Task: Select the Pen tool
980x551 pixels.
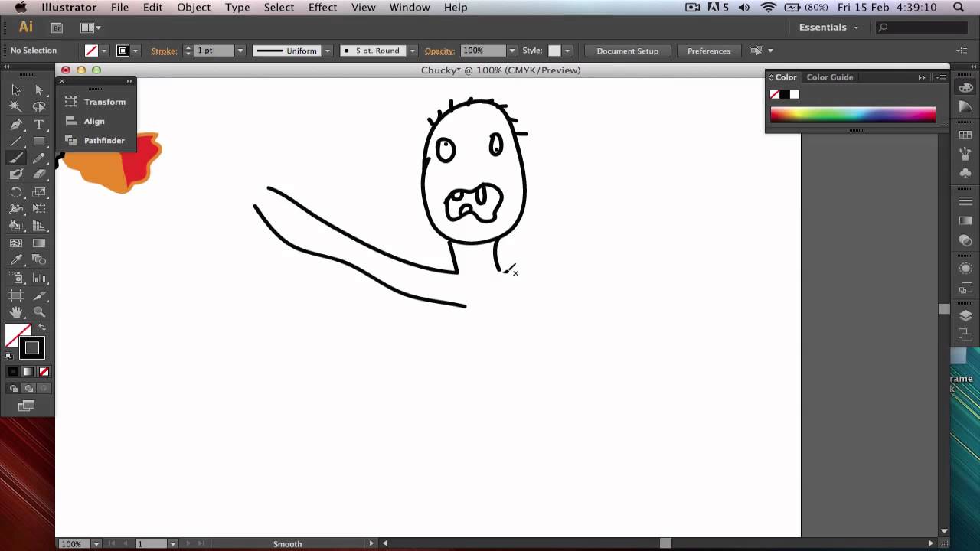Action: pyautogui.click(x=16, y=124)
